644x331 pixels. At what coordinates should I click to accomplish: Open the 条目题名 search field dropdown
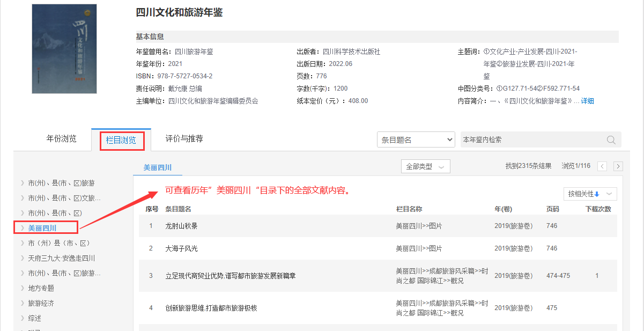tap(416, 140)
